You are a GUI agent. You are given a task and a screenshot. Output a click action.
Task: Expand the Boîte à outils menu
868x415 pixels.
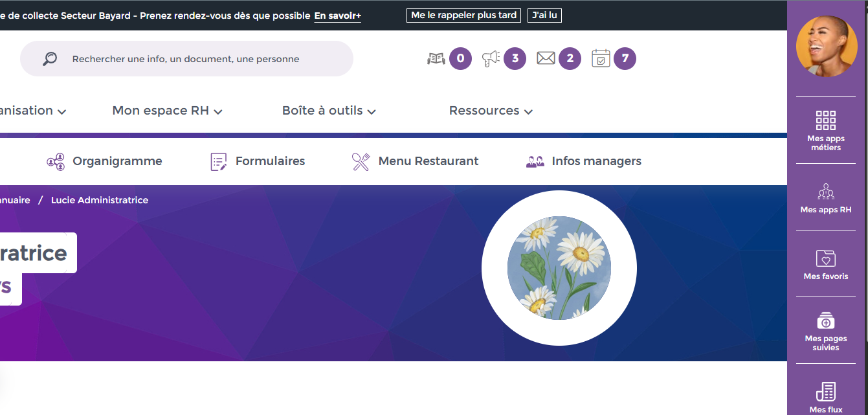pyautogui.click(x=329, y=111)
